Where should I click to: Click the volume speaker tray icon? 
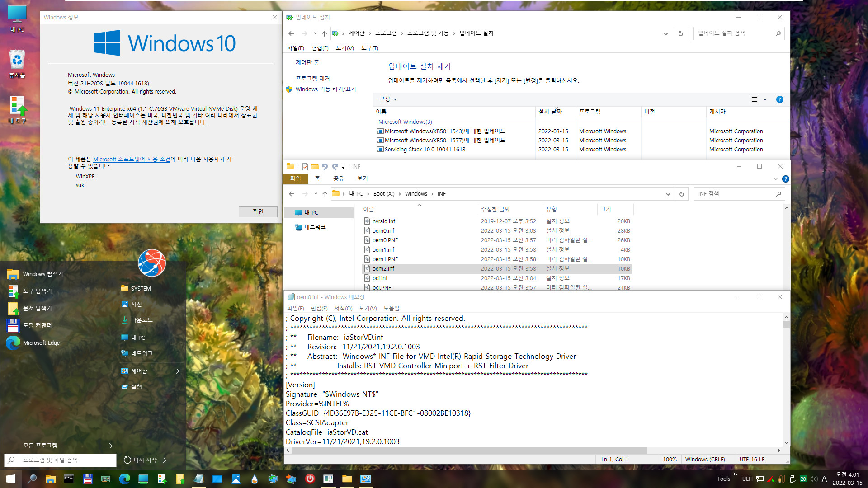coord(814,479)
